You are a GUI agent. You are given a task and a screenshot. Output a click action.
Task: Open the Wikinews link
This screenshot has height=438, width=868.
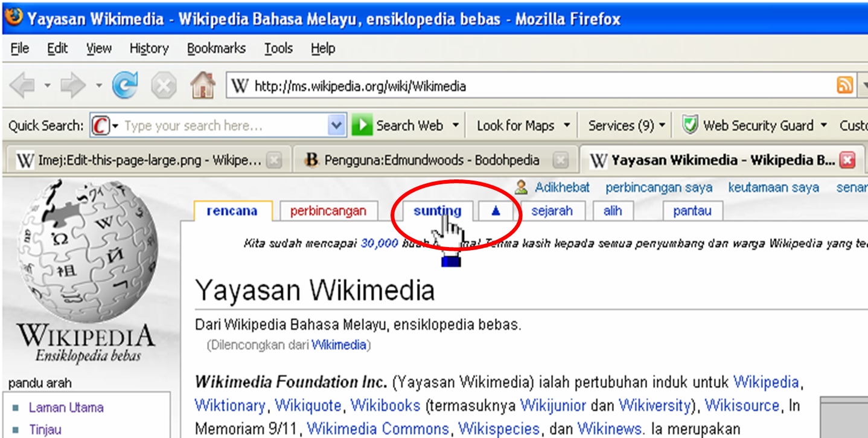[608, 429]
